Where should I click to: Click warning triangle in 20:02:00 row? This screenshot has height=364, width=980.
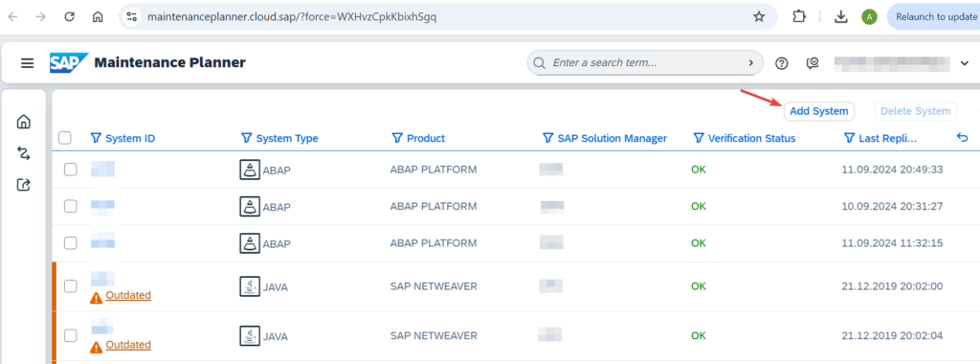click(x=96, y=298)
